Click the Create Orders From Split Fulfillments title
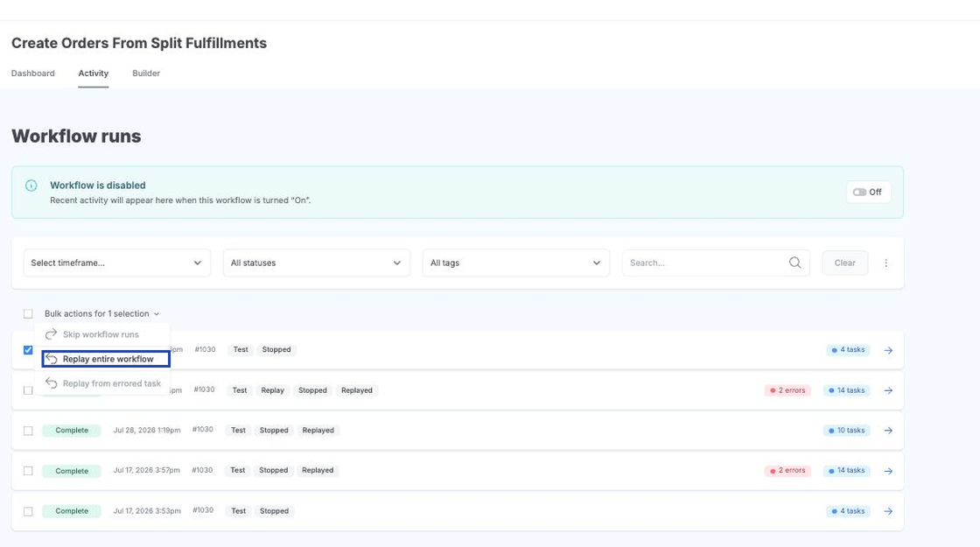This screenshot has height=547, width=980. pos(139,43)
